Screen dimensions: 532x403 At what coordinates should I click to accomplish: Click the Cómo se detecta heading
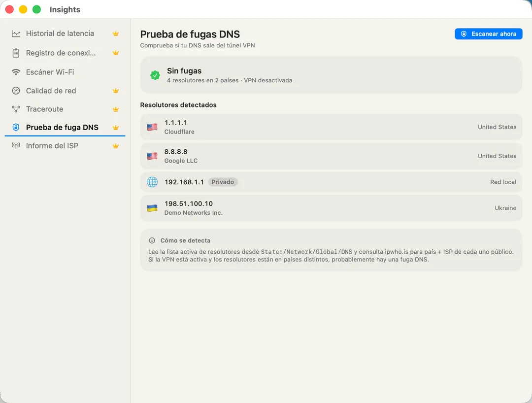185,240
